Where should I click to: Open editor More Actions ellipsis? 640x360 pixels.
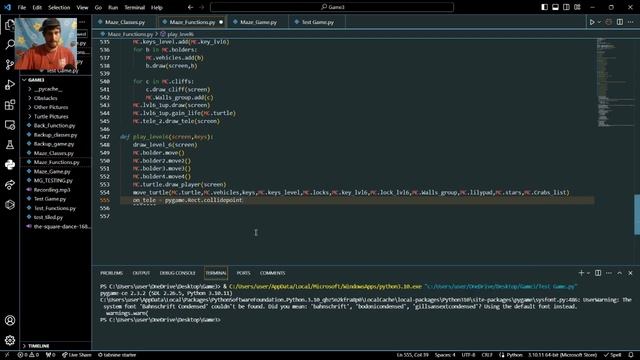click(631, 22)
